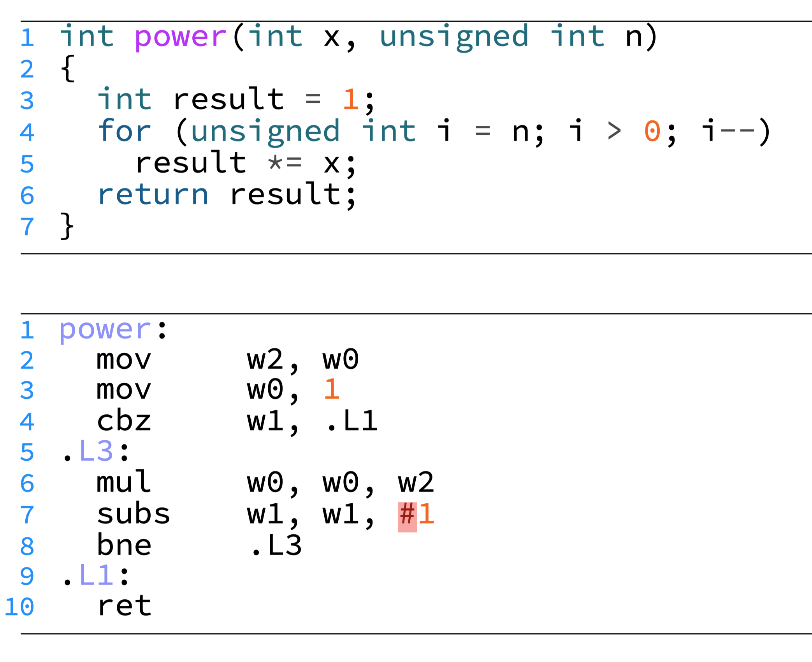
Task: Click the '.L3' target after bne
Action: point(276,545)
